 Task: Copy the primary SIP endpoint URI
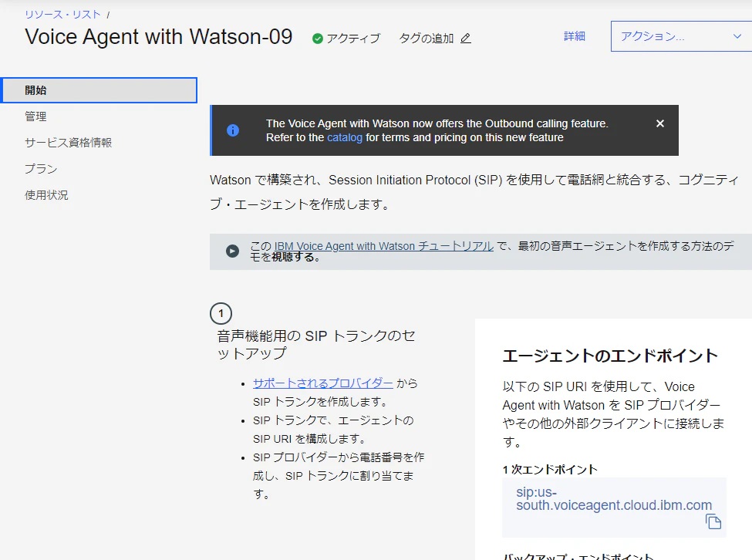click(713, 521)
